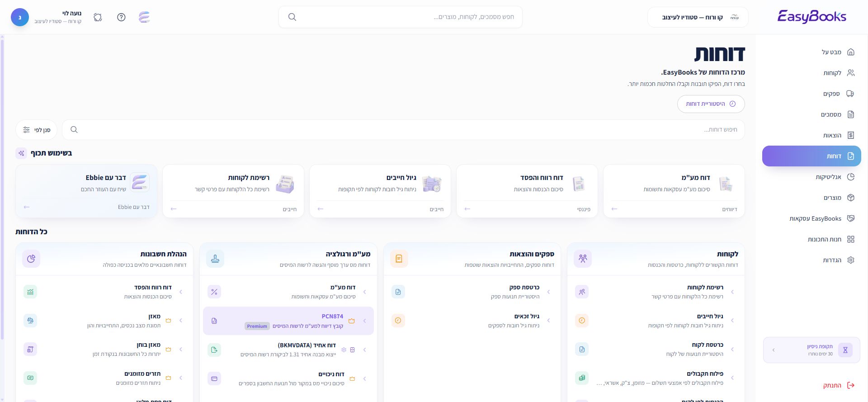The image size is (868, 402).
Task: Click the refresh sync icon in header
Action: 98,17
